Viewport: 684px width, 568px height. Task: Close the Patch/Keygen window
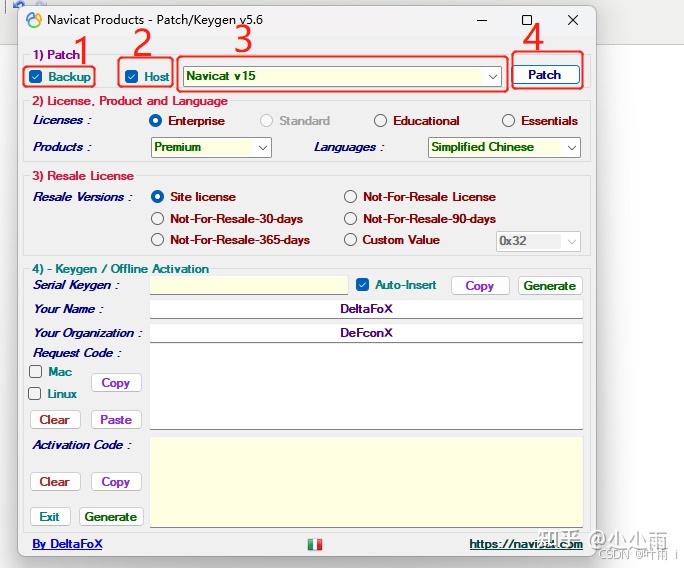pos(573,20)
